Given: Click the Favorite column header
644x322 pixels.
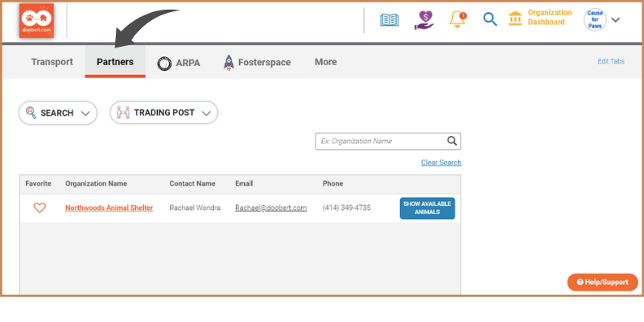Looking at the screenshot, I should [x=38, y=184].
